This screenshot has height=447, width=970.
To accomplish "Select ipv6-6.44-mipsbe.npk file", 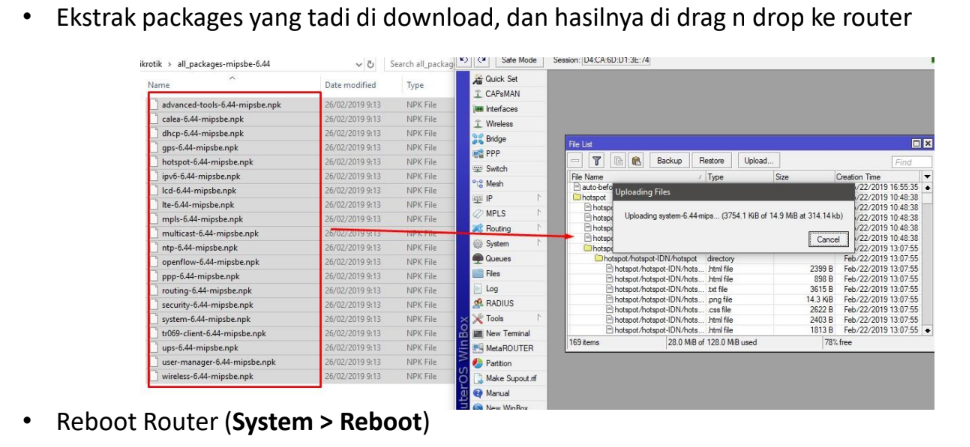I will (x=202, y=176).
